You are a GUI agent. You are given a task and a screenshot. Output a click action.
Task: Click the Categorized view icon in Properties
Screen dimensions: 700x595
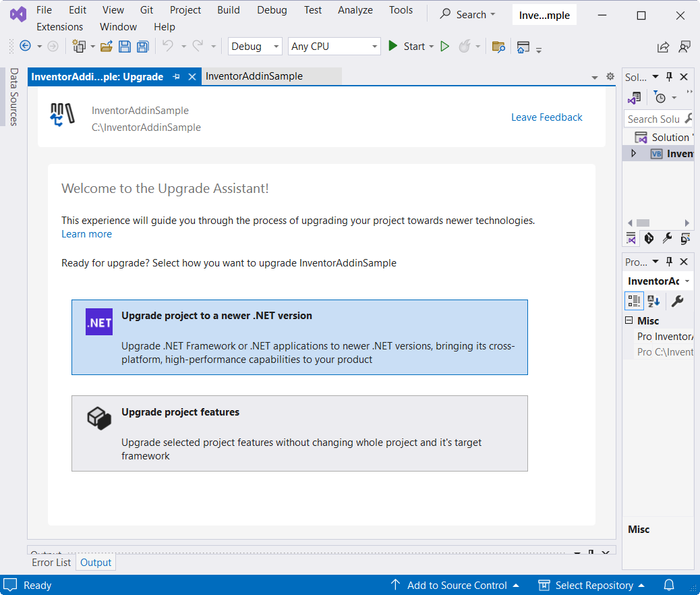(634, 301)
